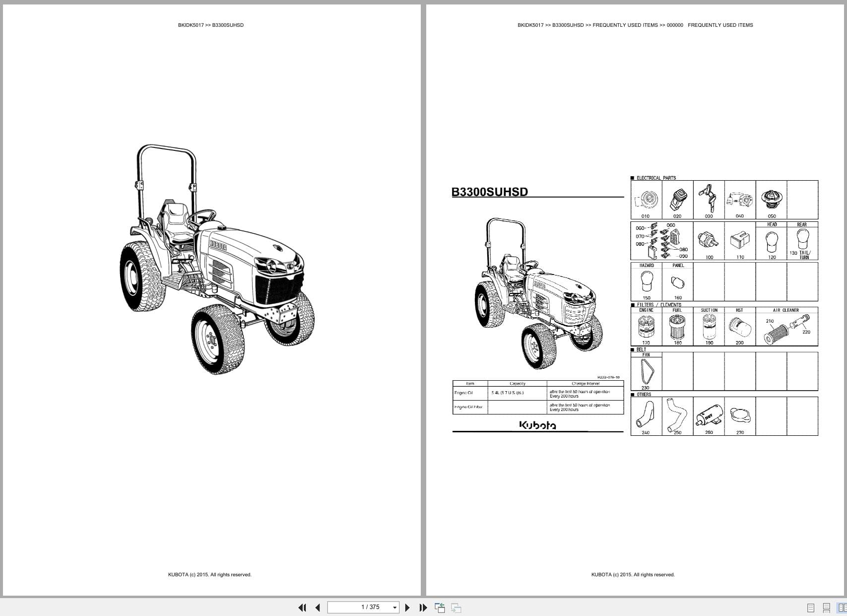
Task: Click the Kubota logo below the table
Action: coord(537,425)
